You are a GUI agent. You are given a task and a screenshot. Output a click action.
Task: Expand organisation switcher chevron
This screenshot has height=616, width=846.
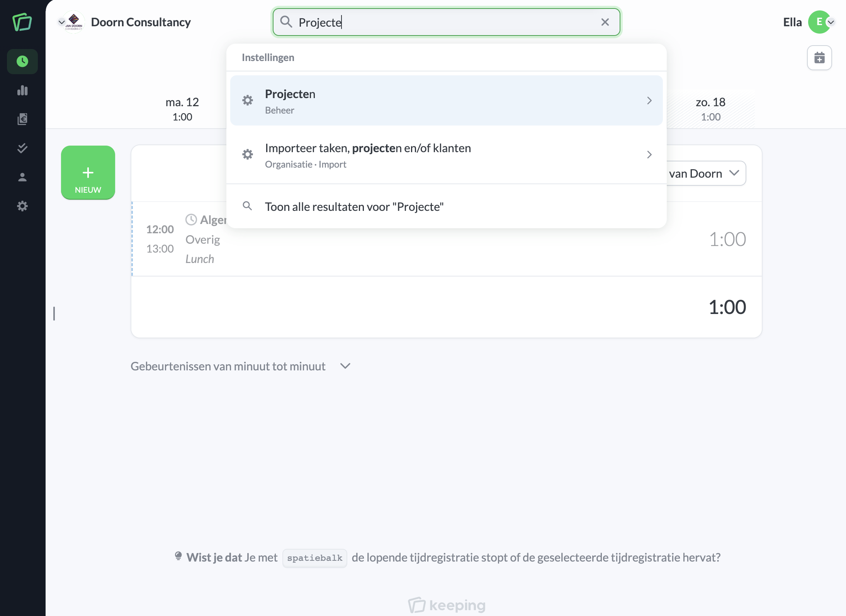tap(61, 22)
